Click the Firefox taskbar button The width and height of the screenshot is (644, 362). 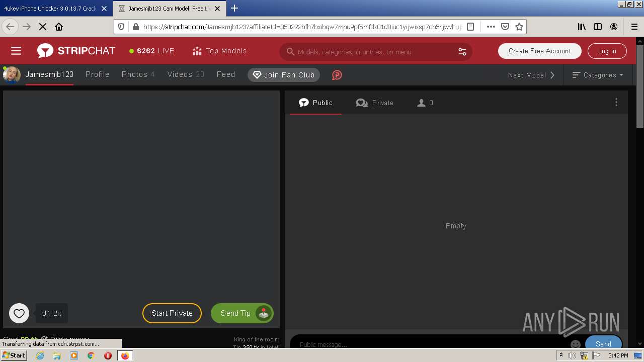(125, 355)
